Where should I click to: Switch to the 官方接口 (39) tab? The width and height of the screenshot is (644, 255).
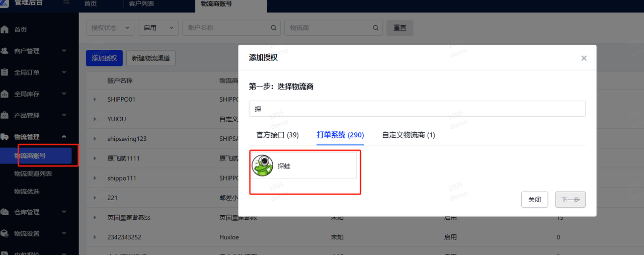[277, 135]
